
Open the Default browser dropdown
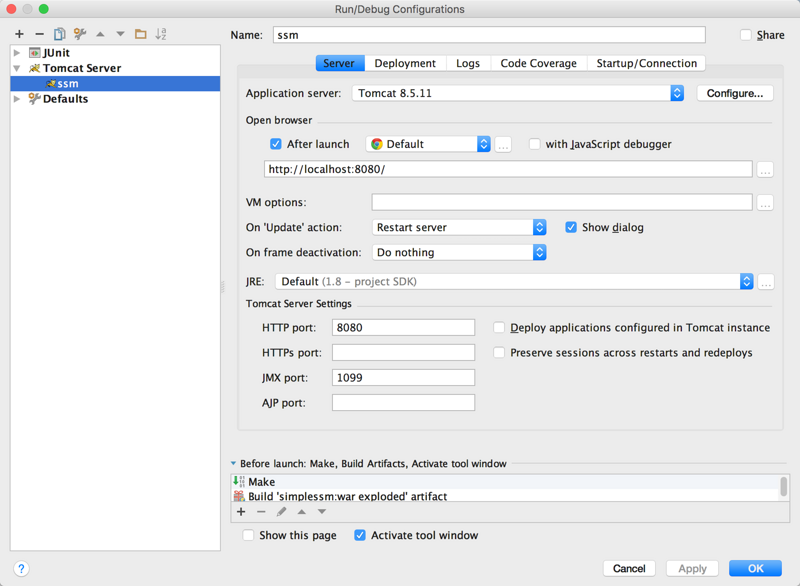coord(428,144)
